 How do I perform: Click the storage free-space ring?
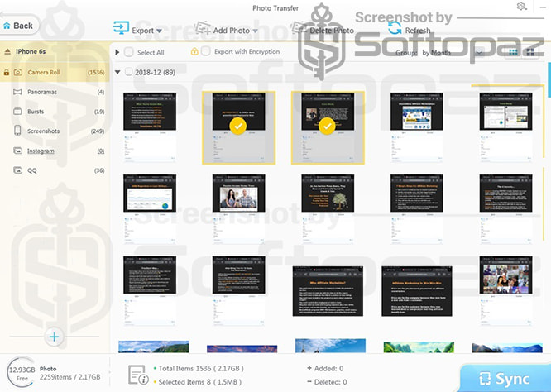click(x=22, y=372)
